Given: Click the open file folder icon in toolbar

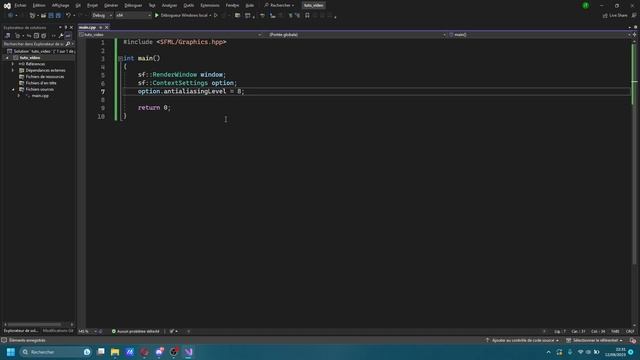Looking at the screenshot, I should tap(43, 16).
